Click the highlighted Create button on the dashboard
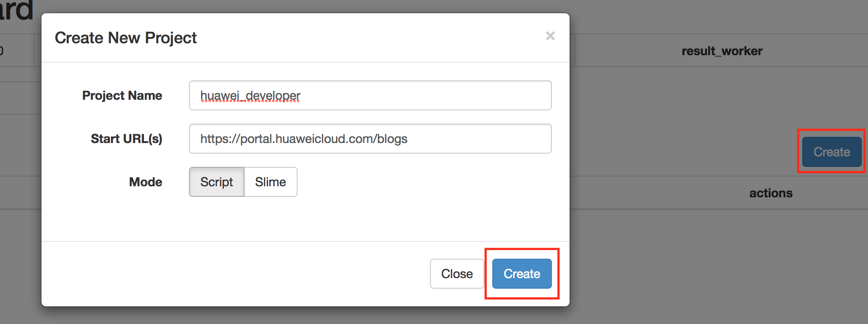 coord(831,151)
